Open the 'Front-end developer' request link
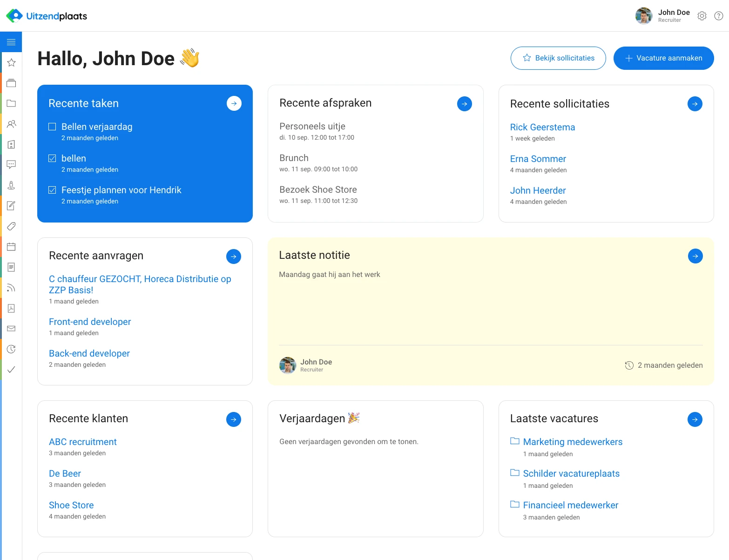The image size is (729, 560). (89, 322)
